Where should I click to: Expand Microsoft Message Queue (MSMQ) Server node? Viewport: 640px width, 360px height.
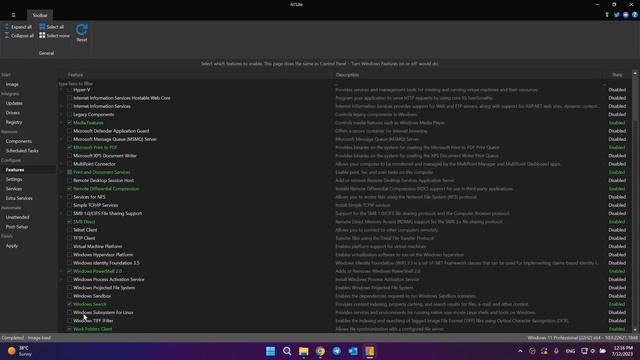point(62,139)
